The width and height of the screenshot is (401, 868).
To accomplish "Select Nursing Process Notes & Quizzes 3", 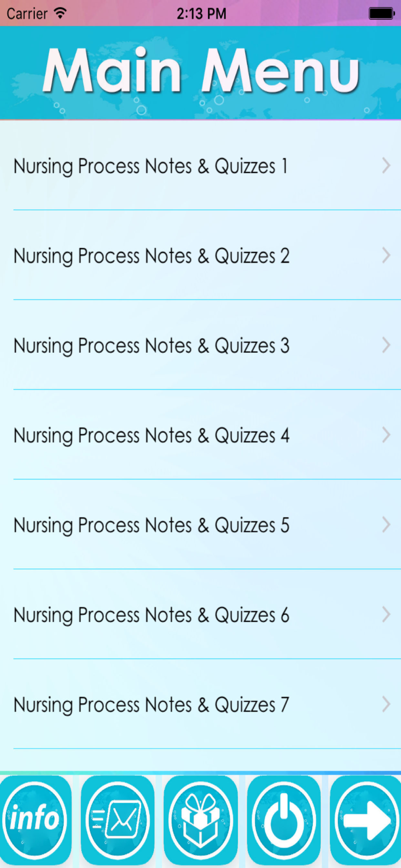I will (200, 345).
